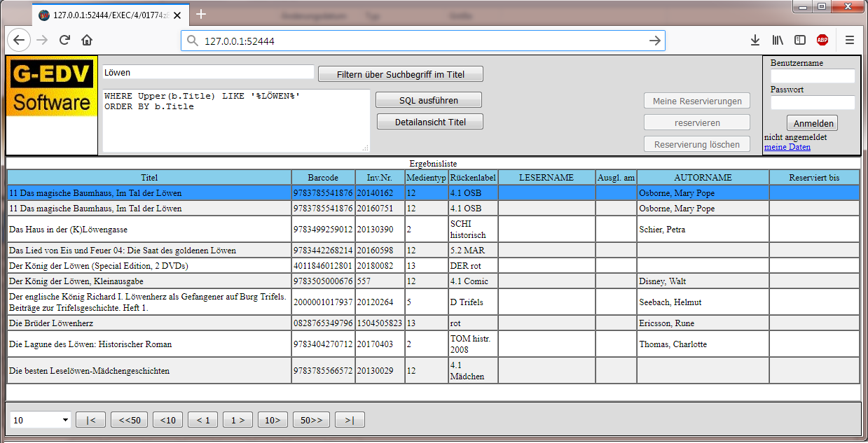
Task: Select row Der König der Löwen, Kleinausgabe
Action: pyautogui.click(x=433, y=281)
